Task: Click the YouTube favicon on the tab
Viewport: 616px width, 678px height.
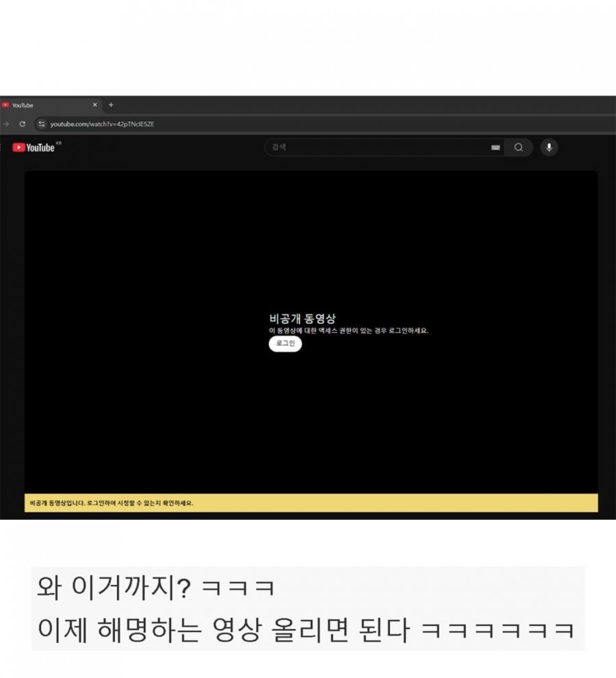Action: [5, 105]
